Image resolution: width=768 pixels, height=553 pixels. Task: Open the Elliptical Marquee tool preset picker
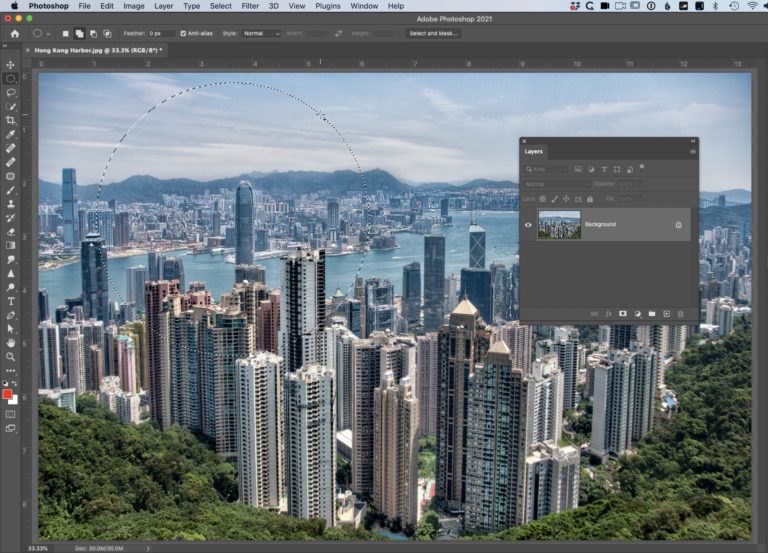coord(41,34)
